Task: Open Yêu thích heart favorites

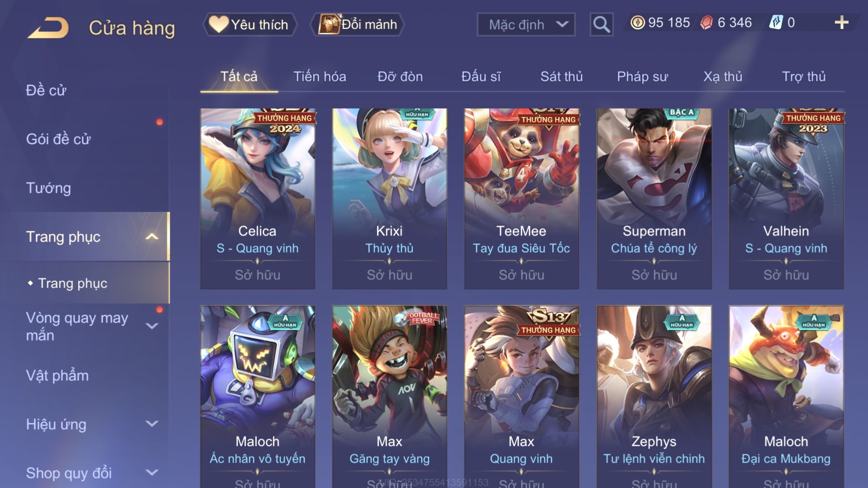Action: click(249, 24)
